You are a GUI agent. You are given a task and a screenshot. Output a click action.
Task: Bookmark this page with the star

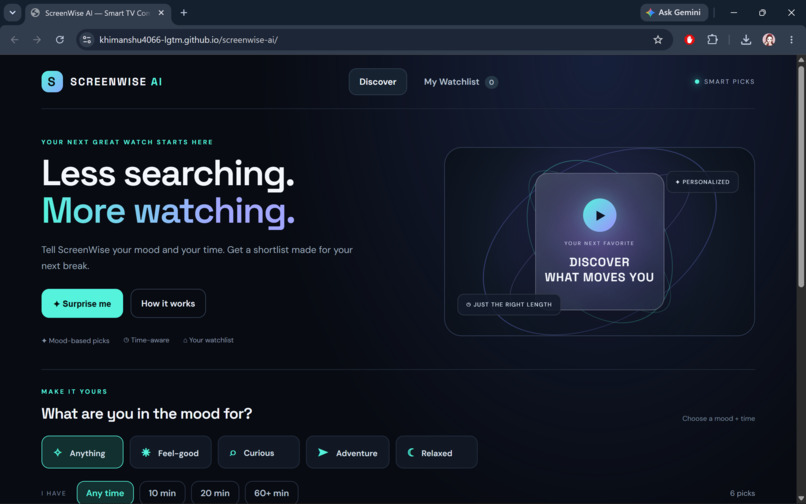tap(658, 40)
